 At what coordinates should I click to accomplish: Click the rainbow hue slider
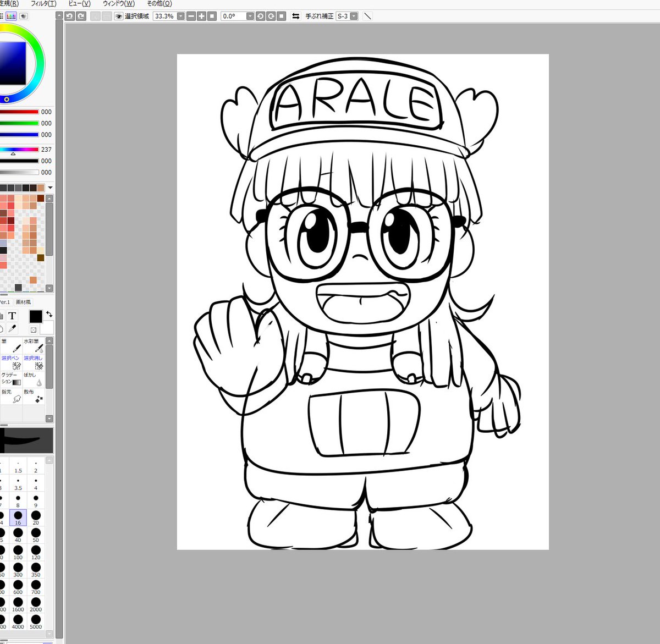tap(19, 149)
